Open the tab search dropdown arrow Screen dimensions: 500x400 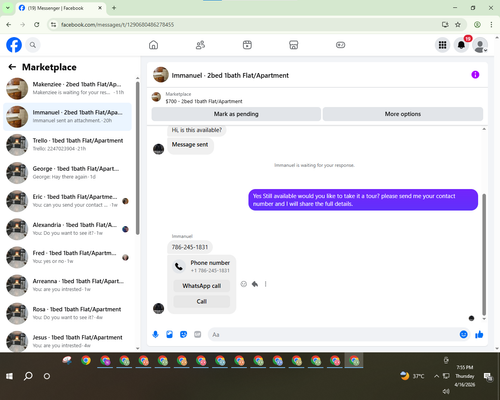(x=8, y=8)
